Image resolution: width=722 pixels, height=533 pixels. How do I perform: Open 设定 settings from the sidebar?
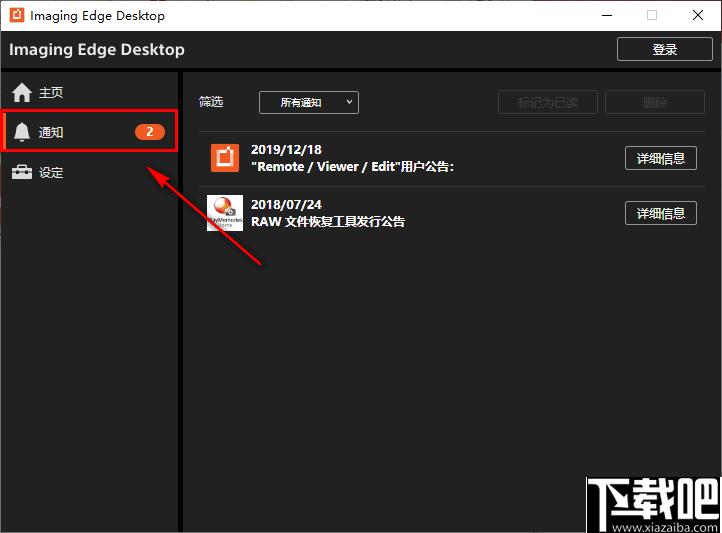pos(89,173)
